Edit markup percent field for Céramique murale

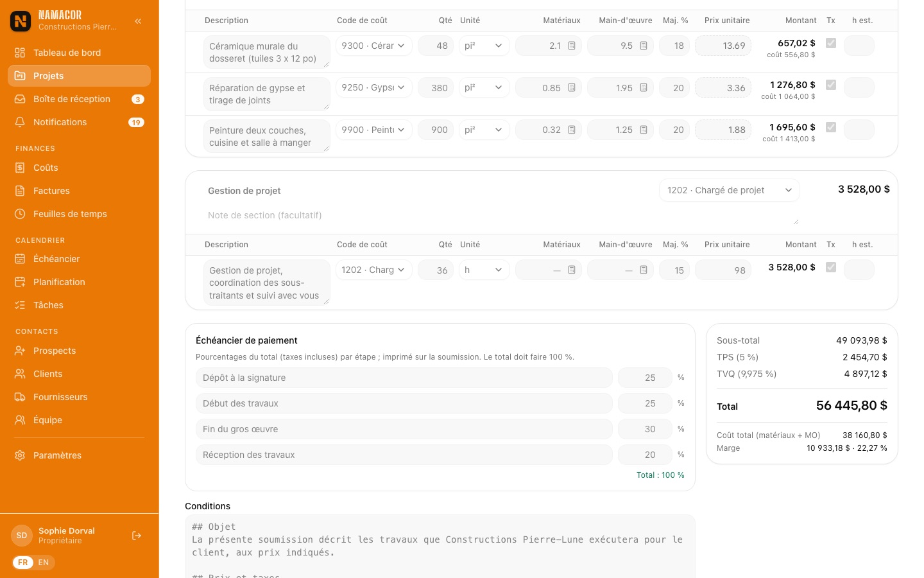tap(674, 46)
